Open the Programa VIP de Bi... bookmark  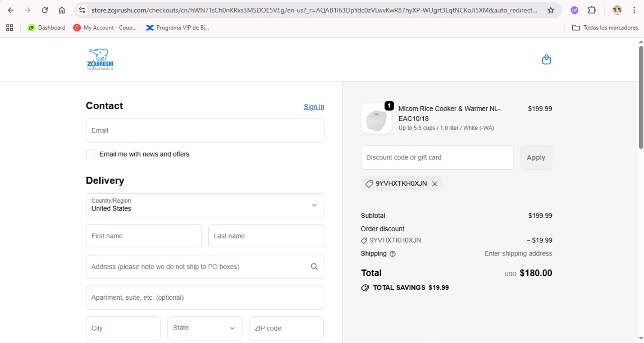tap(178, 27)
